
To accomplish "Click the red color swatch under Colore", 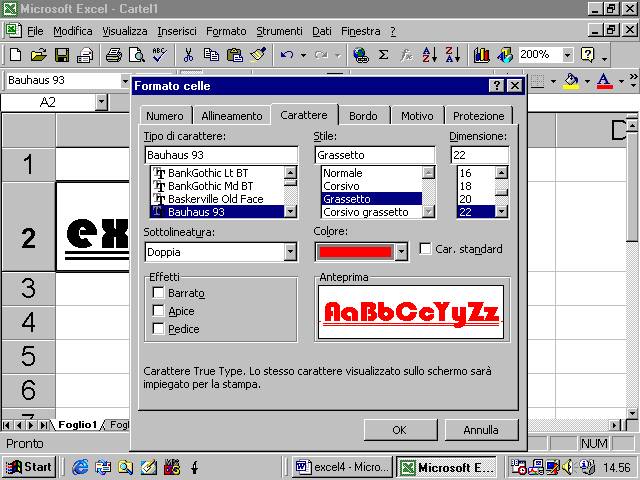I will click(x=355, y=252).
